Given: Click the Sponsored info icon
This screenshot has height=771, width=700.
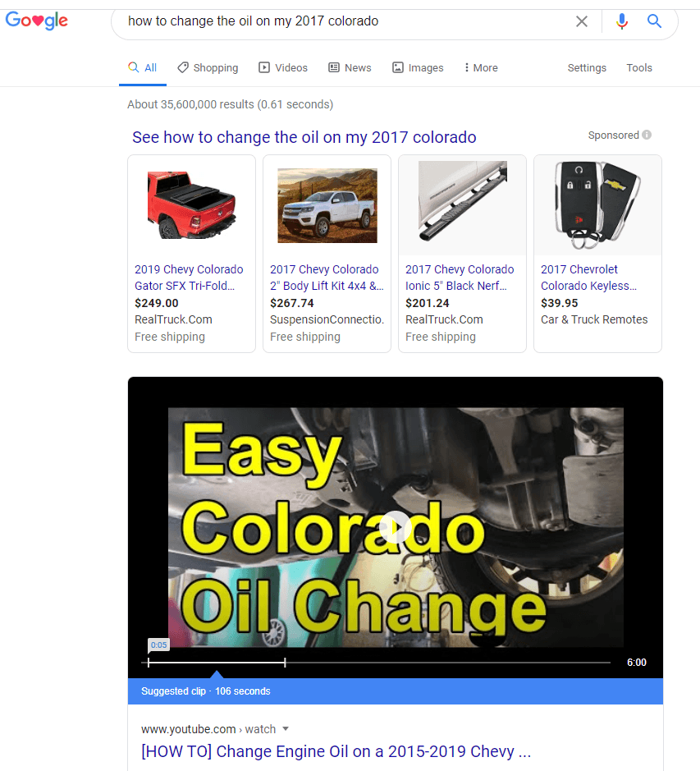Looking at the screenshot, I should [x=647, y=135].
